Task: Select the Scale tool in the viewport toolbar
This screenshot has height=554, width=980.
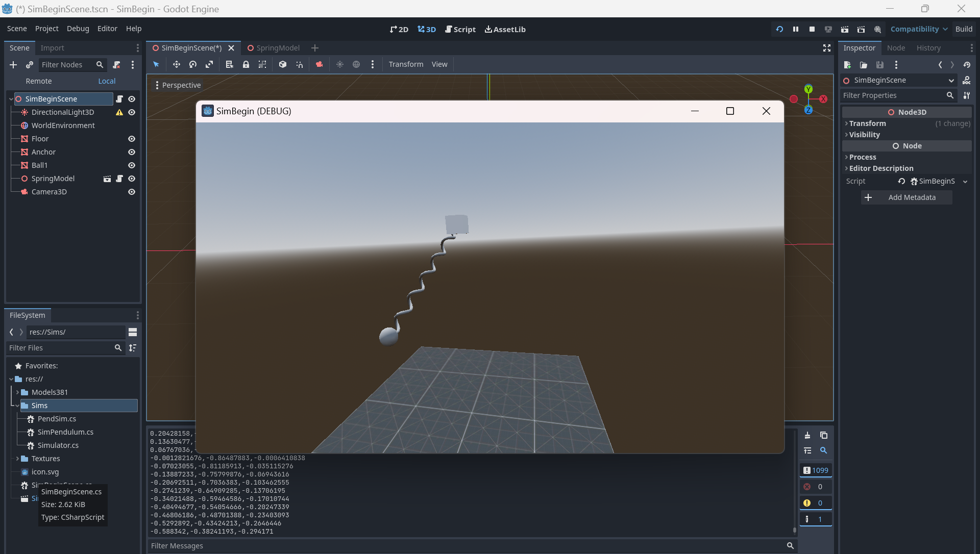Action: click(209, 64)
